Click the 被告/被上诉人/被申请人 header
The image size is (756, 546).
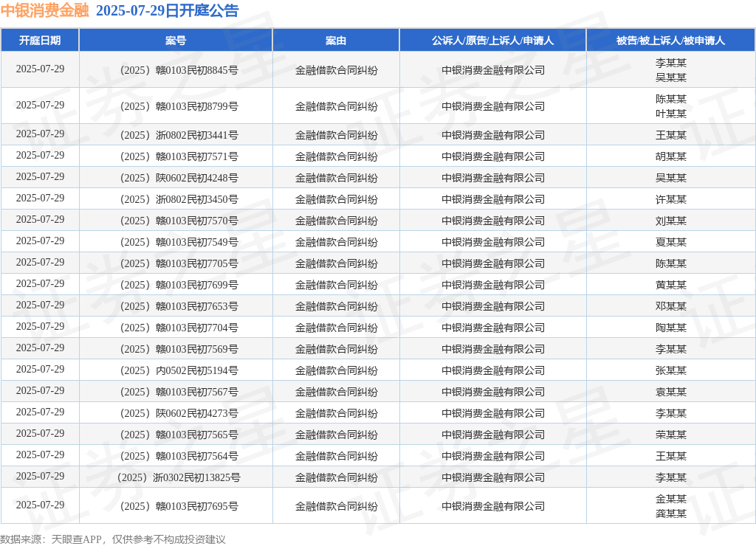point(670,41)
